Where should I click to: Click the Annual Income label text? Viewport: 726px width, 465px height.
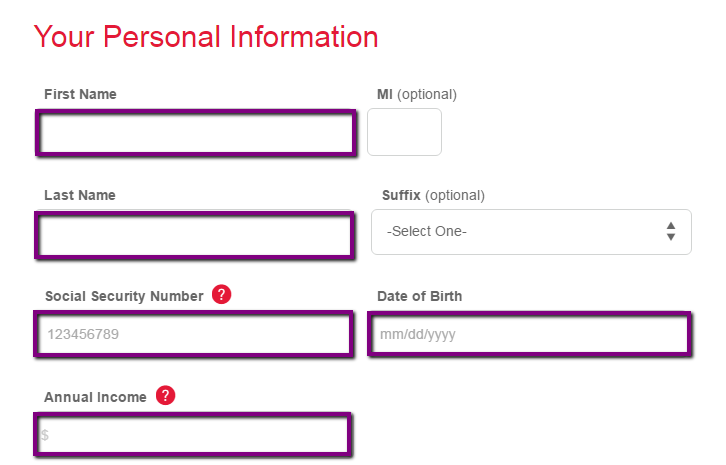pyautogui.click(x=95, y=397)
